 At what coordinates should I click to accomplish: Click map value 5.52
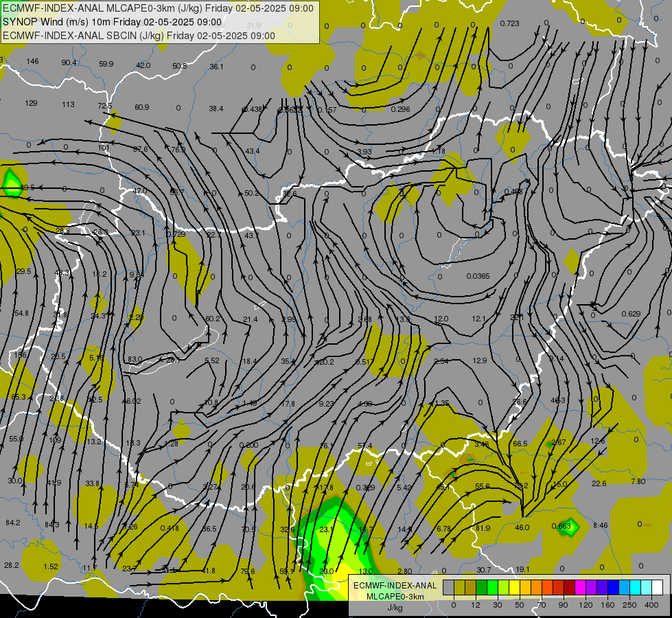[212, 360]
